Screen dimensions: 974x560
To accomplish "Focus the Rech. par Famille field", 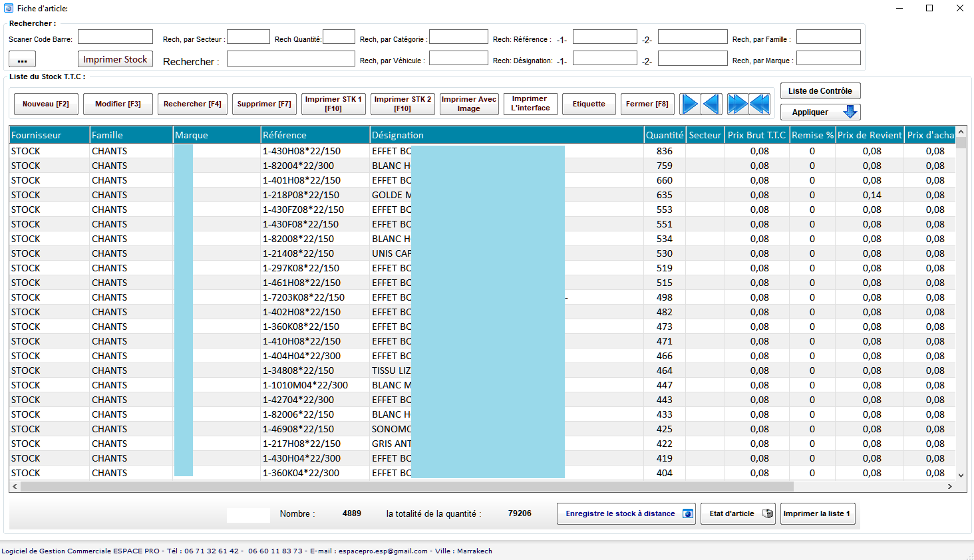I will 828,37.
